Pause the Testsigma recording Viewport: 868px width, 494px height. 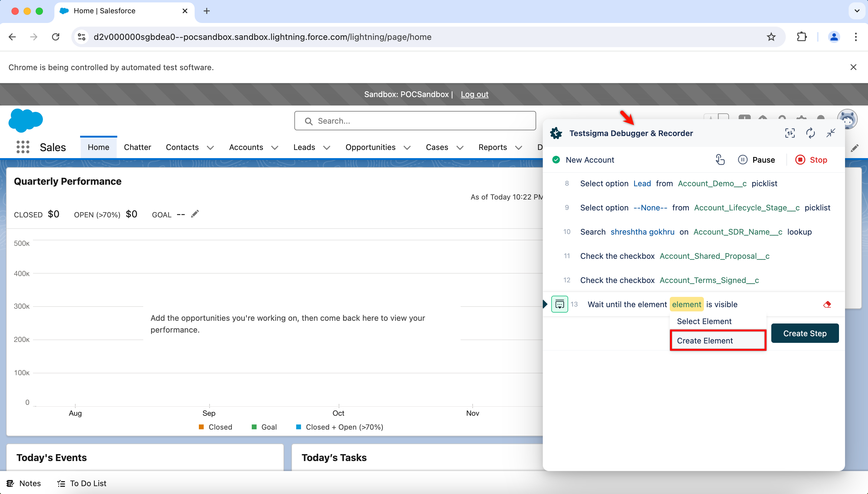pos(756,160)
